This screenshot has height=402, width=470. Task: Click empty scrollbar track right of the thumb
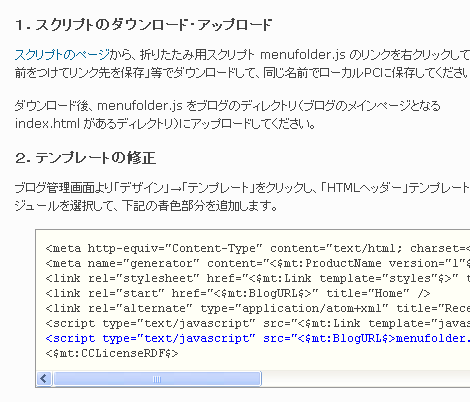coord(366,379)
